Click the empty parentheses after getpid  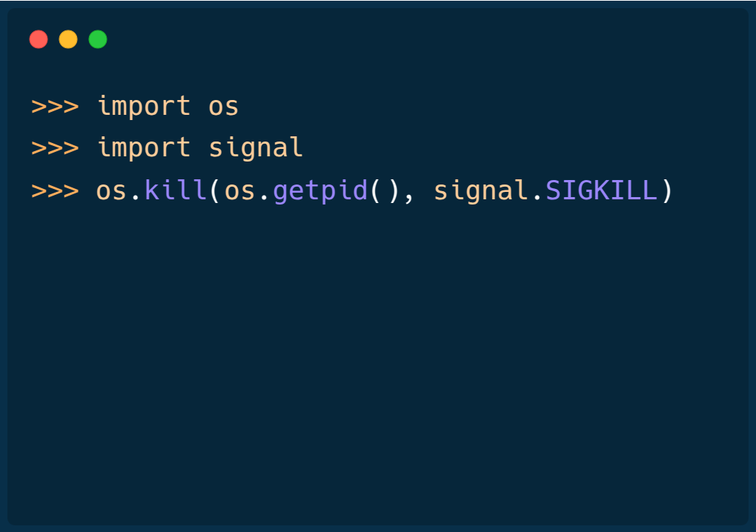coord(385,191)
